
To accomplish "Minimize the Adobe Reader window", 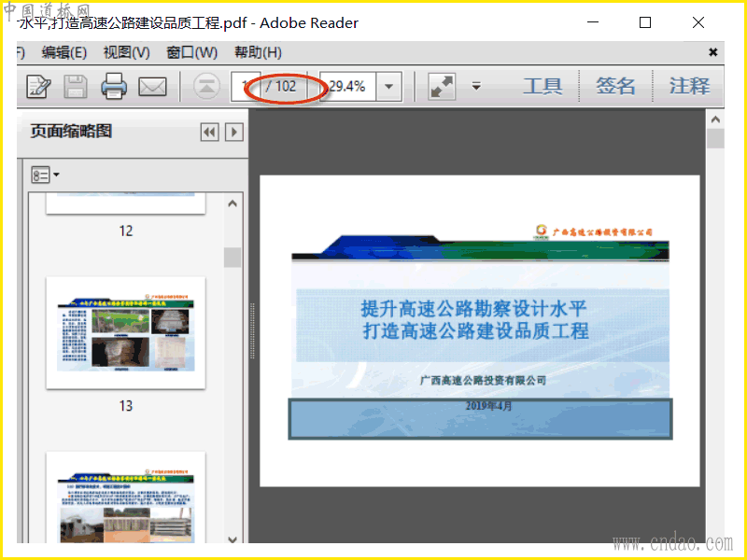I will (593, 22).
